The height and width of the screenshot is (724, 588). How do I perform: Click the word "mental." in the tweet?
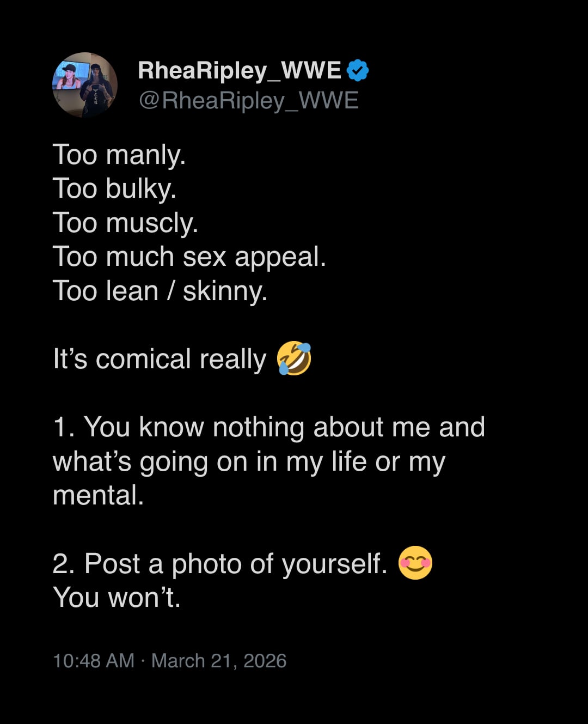coord(98,495)
